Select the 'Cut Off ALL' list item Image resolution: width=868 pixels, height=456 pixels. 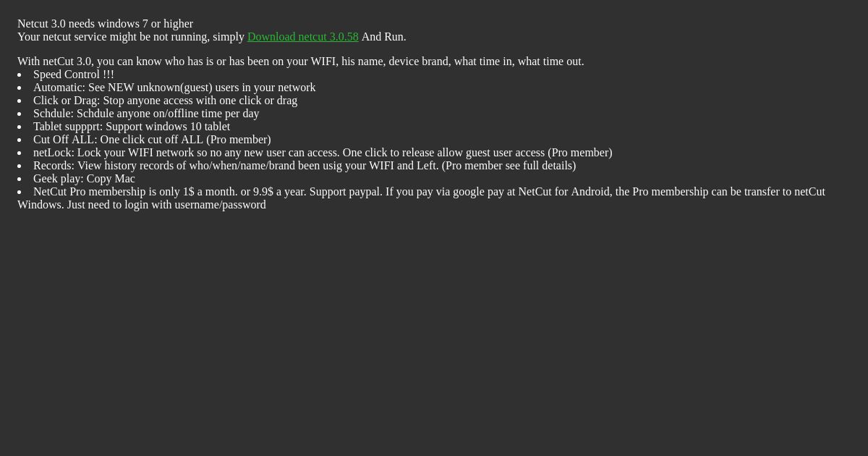[x=152, y=140]
